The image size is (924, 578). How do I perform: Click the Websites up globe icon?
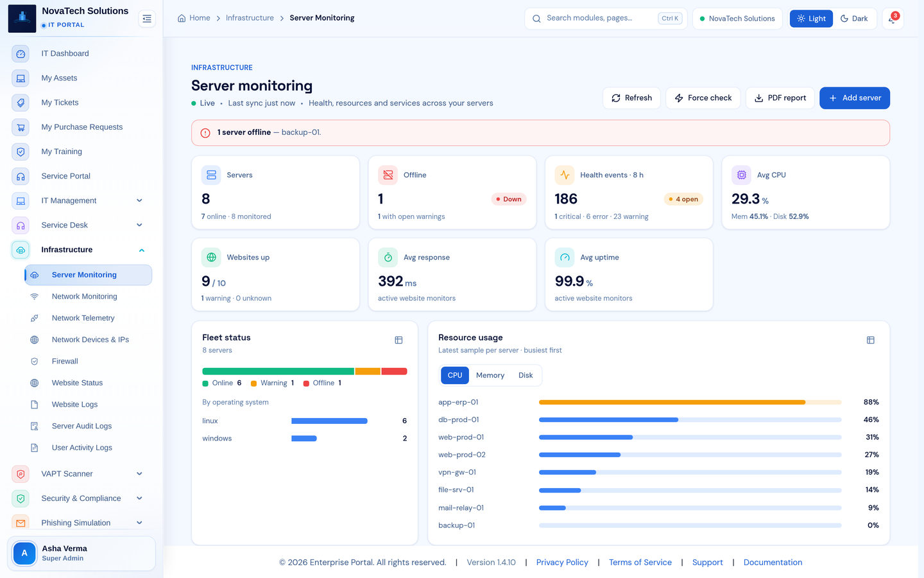point(211,258)
